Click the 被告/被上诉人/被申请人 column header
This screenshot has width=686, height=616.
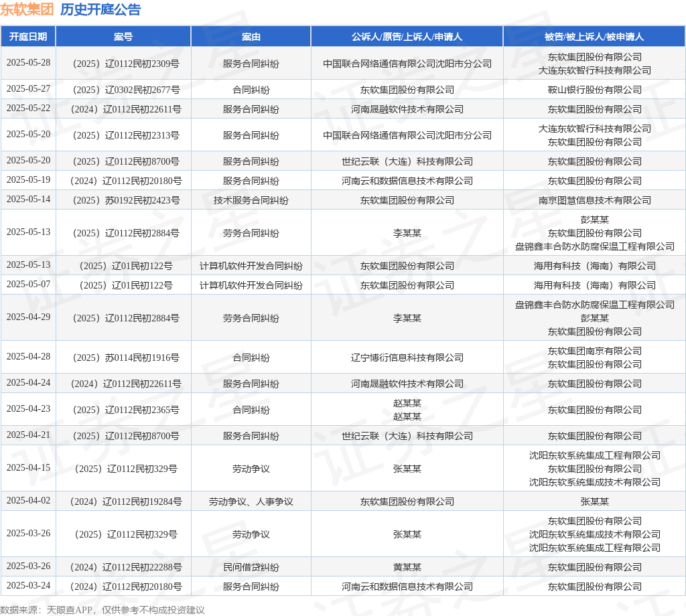(x=594, y=37)
